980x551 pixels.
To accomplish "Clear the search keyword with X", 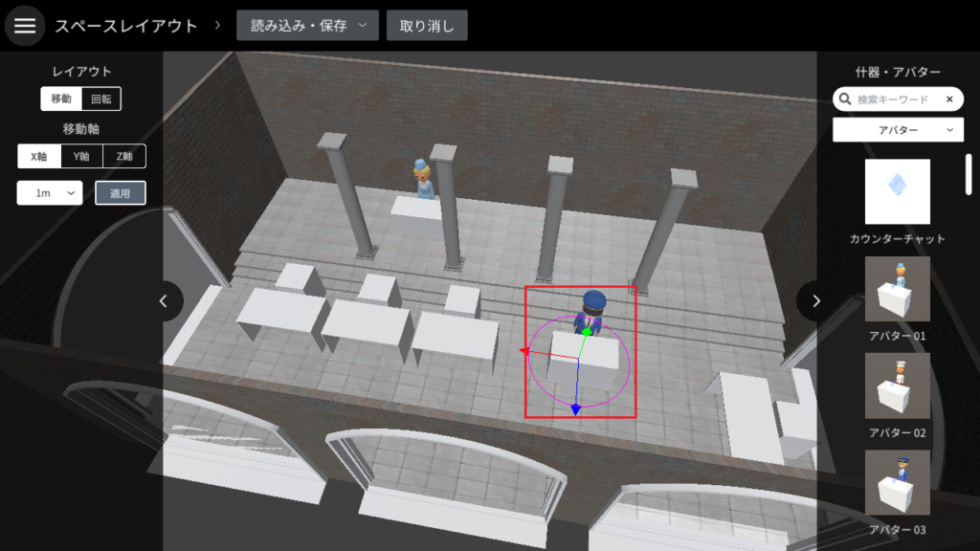I will tap(949, 99).
